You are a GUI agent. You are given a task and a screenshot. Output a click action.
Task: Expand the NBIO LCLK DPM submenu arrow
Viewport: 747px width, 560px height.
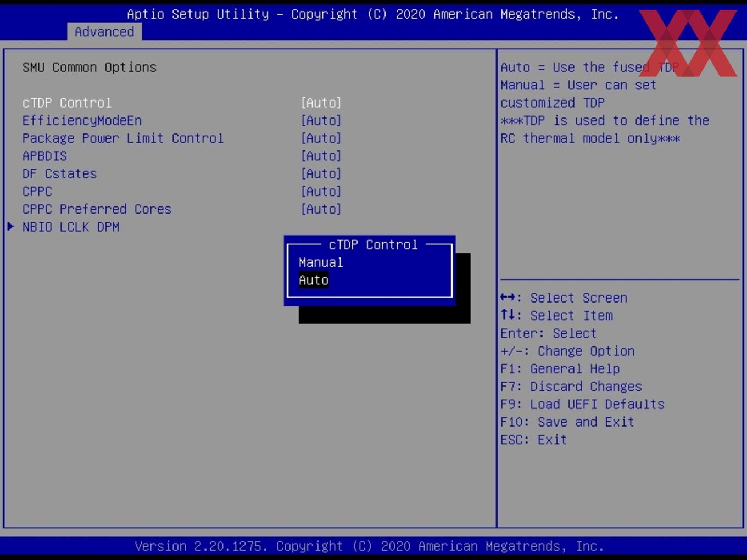coord(10,227)
